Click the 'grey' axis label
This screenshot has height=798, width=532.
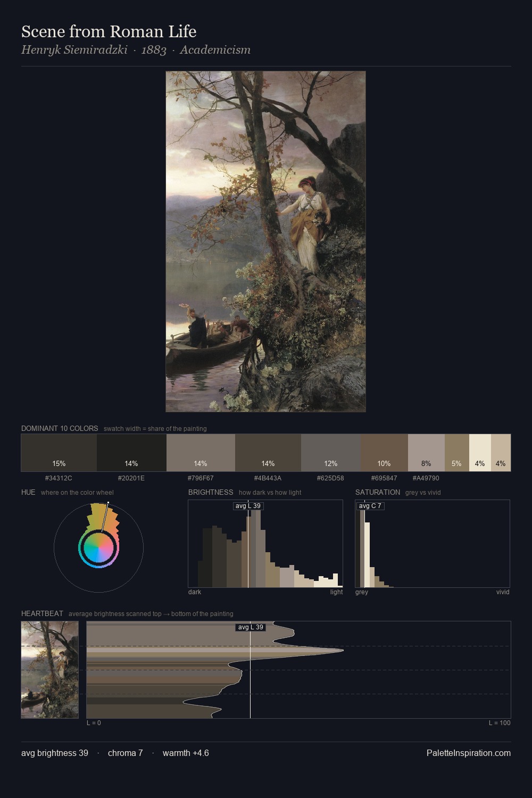point(362,592)
